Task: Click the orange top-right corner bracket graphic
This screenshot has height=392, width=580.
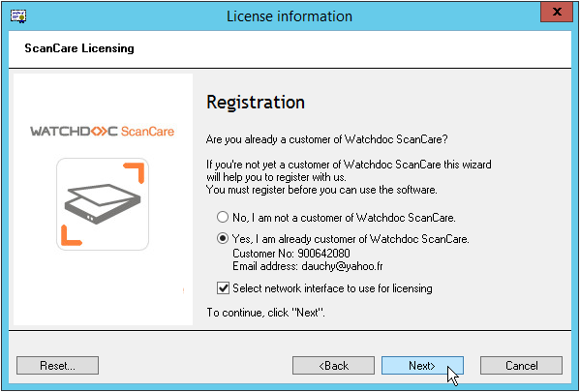Action: (134, 172)
